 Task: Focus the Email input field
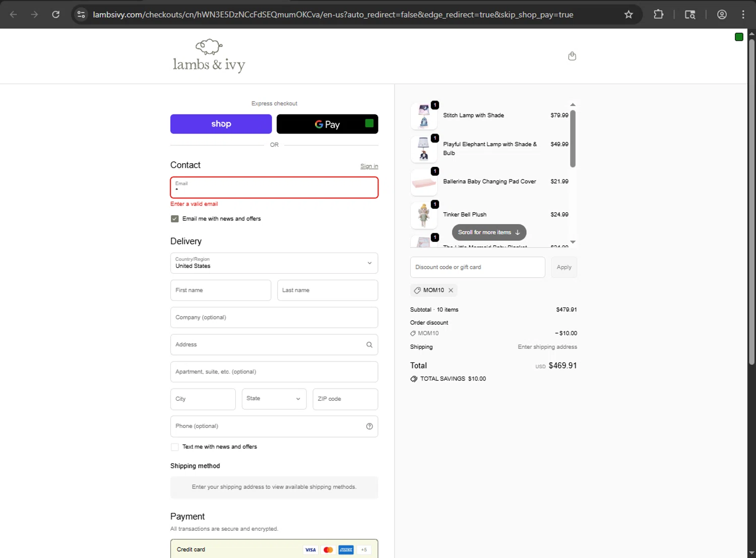[x=274, y=188]
